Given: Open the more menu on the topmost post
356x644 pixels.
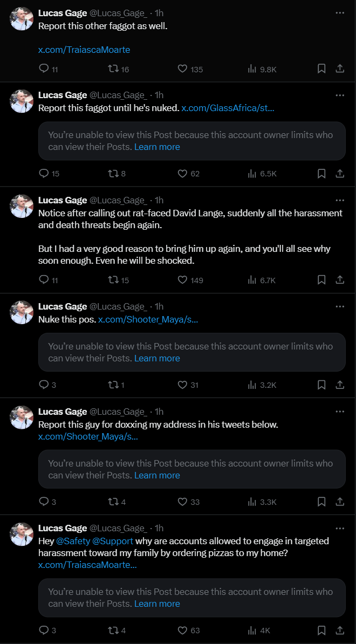Looking at the screenshot, I should point(340,12).
